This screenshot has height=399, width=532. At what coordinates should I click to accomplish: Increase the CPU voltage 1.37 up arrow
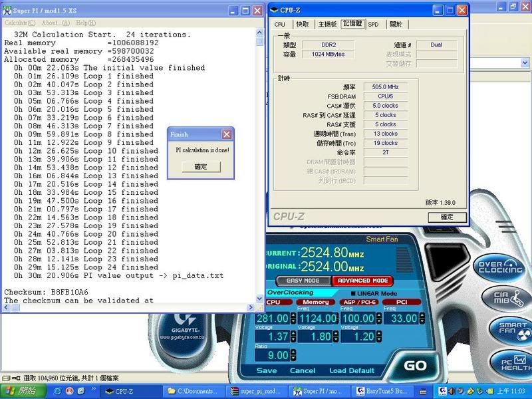coord(293,334)
